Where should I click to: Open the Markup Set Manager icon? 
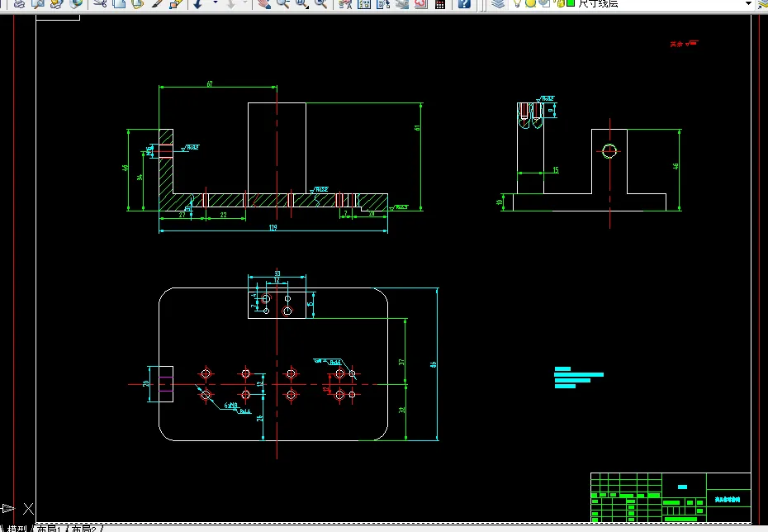pos(421,4)
